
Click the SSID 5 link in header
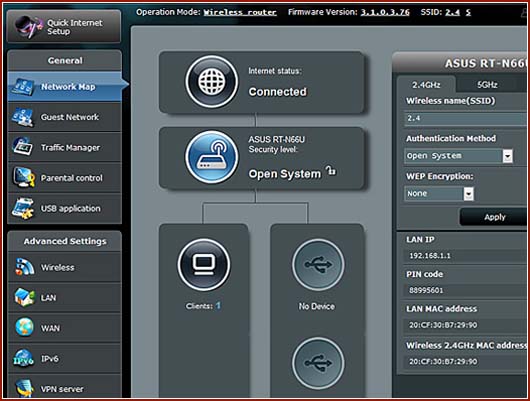coord(468,13)
